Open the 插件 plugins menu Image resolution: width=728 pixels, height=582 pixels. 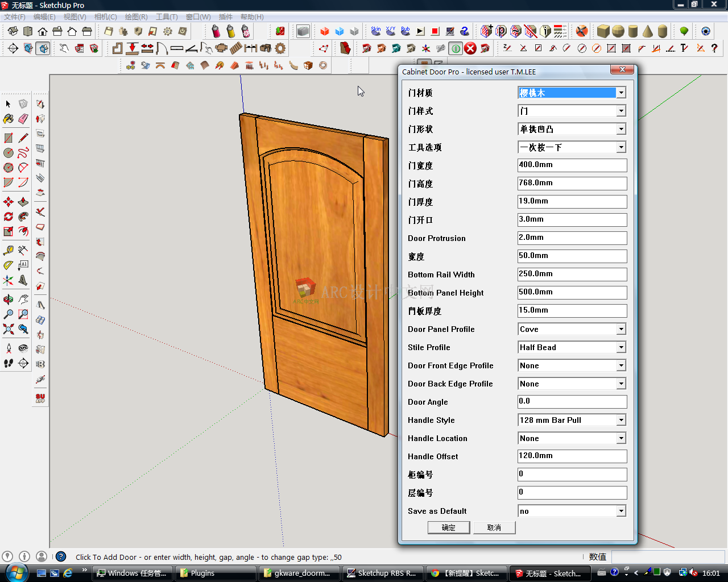click(x=226, y=16)
